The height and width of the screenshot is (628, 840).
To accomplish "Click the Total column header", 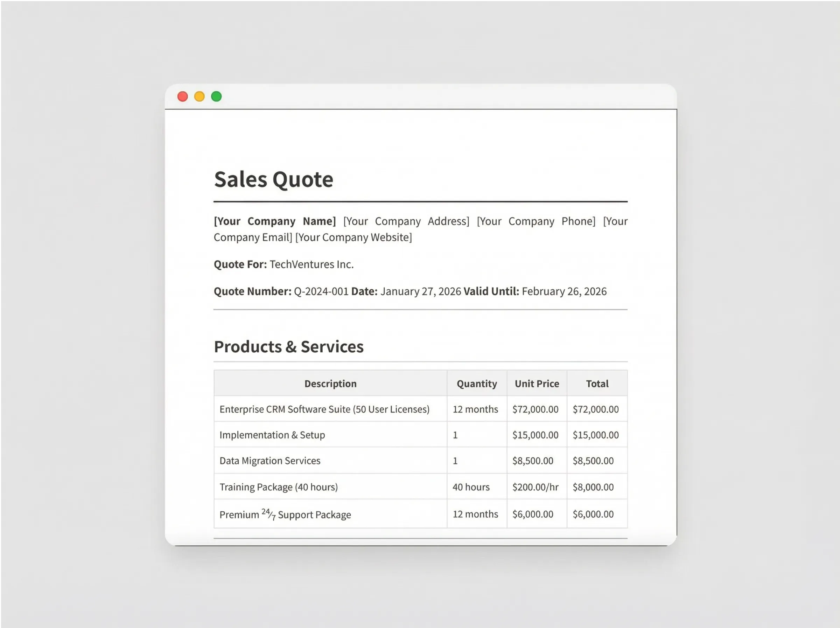I will coord(597,384).
